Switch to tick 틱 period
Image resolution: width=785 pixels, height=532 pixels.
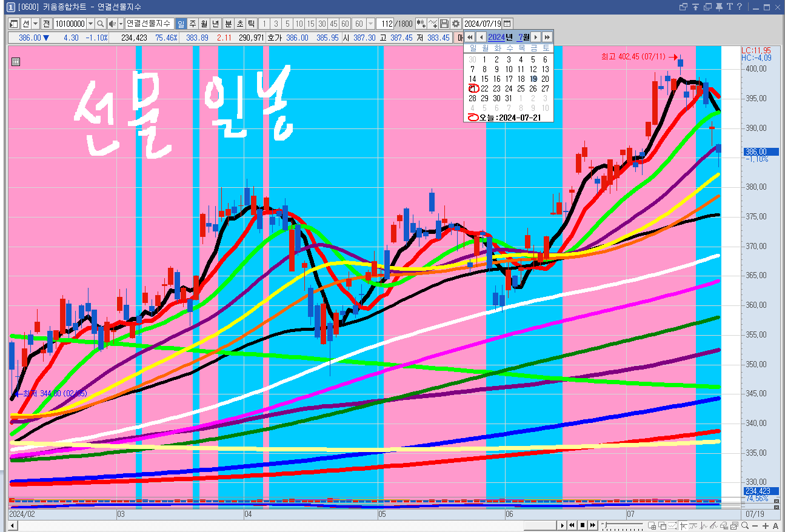[x=252, y=24]
